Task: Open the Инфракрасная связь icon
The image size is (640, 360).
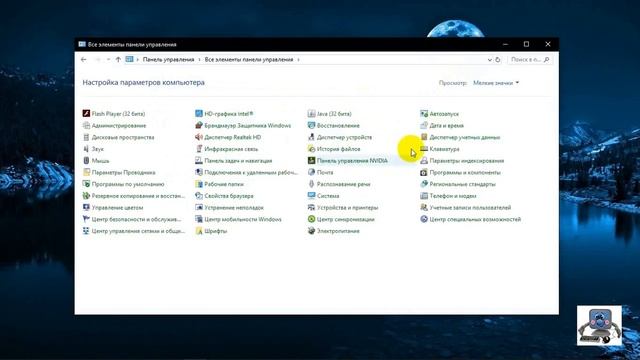Action: 199,149
